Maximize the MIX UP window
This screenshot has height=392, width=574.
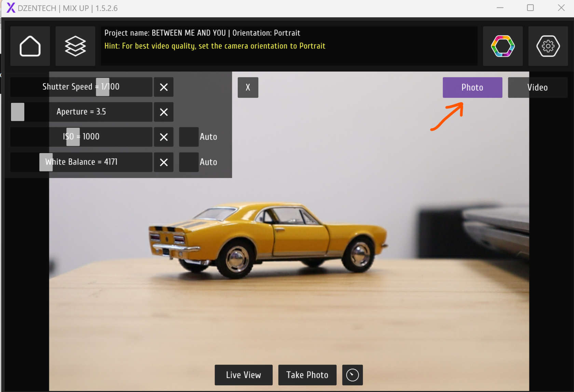[530, 8]
